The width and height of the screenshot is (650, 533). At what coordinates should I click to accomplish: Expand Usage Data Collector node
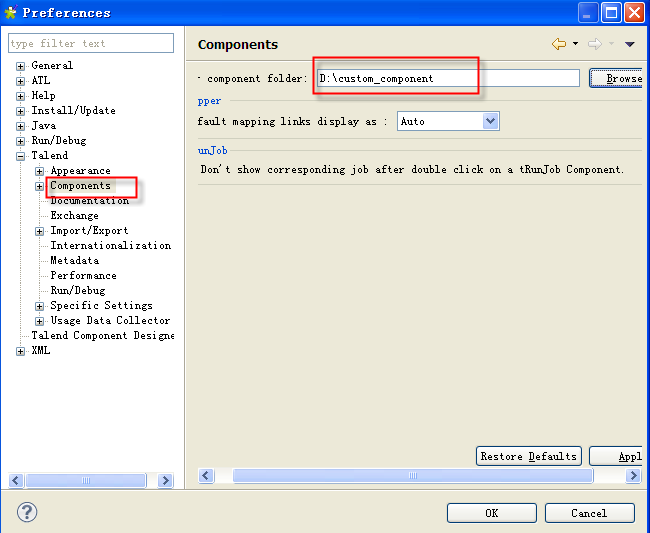coord(39,321)
